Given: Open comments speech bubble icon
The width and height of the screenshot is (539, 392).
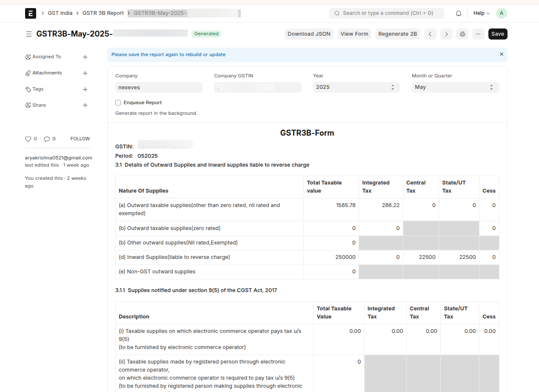Looking at the screenshot, I should tap(47, 139).
